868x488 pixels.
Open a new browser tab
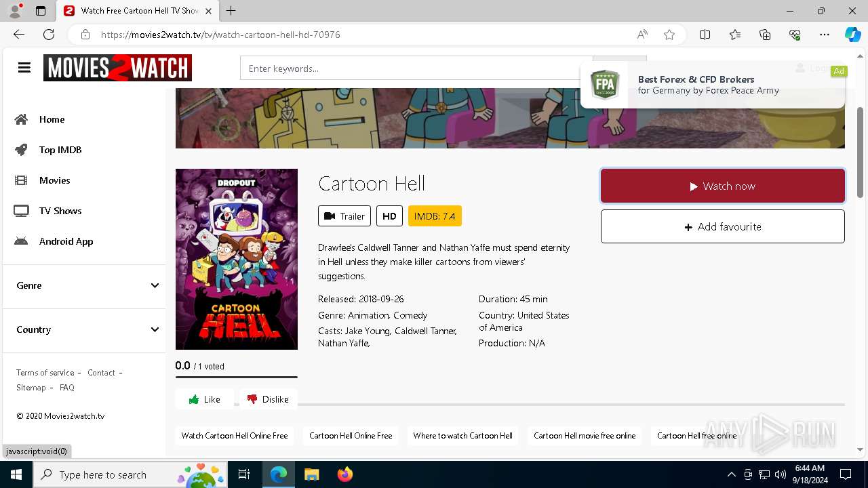point(231,11)
